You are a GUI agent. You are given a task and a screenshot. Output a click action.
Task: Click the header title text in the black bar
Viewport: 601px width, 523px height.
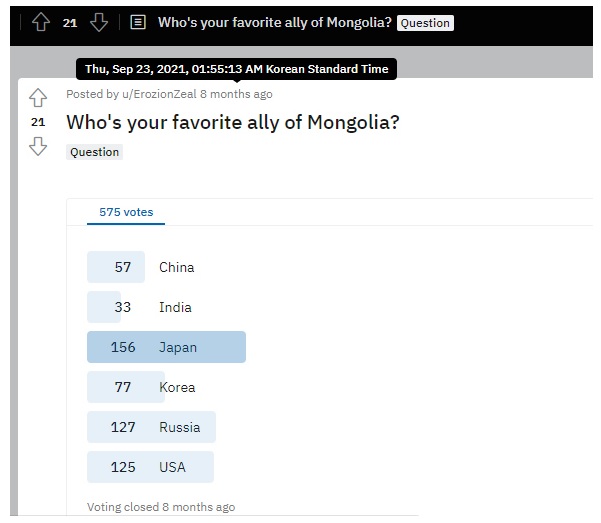point(274,22)
